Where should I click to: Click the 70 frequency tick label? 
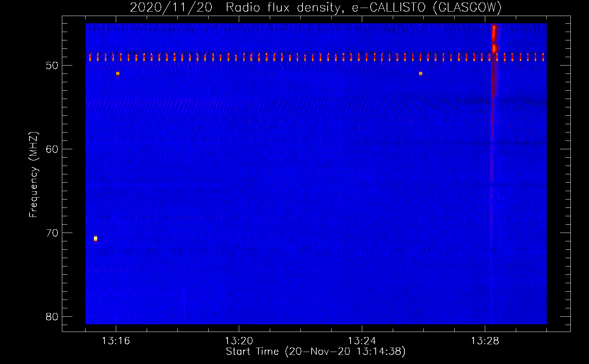tap(52, 233)
